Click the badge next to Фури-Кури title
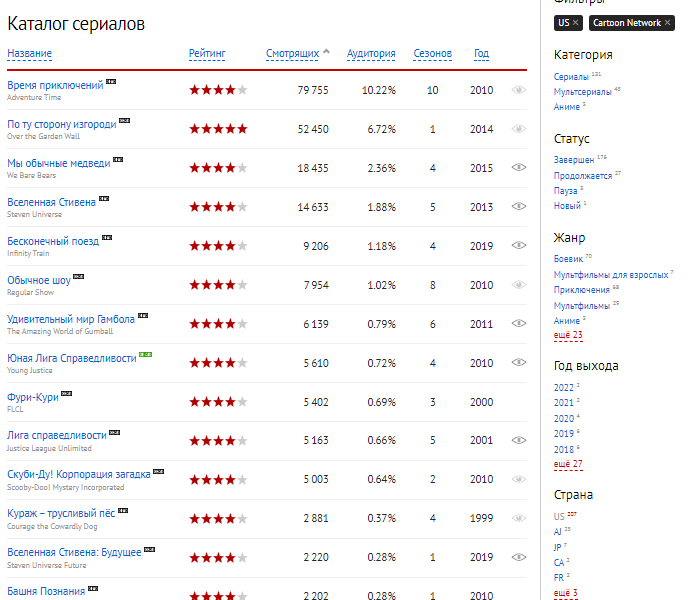The height and width of the screenshot is (600, 689). tap(66, 393)
